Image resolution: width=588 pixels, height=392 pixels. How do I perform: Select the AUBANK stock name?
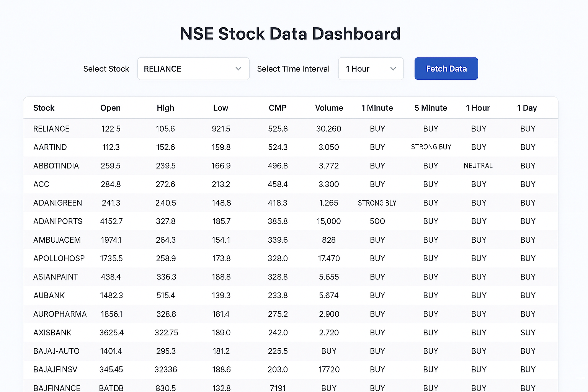49,296
